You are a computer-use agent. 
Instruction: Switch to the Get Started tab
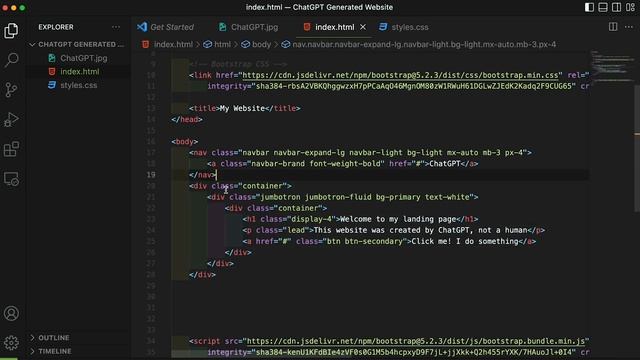[x=166, y=27]
